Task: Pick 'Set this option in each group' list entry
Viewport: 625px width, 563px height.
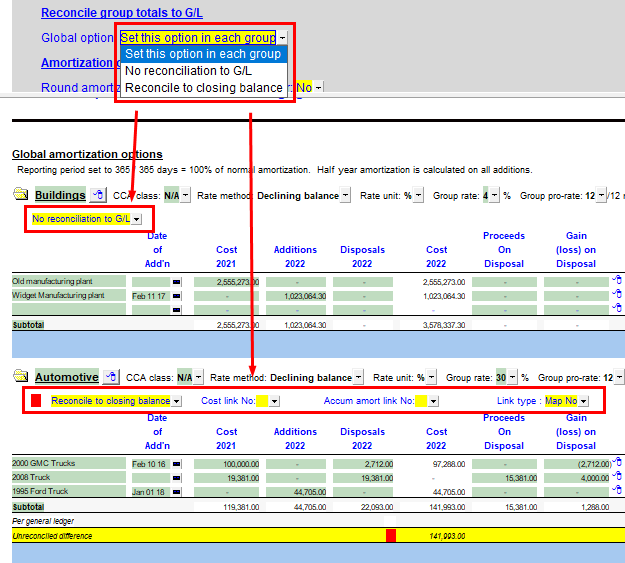Action: [x=203, y=54]
